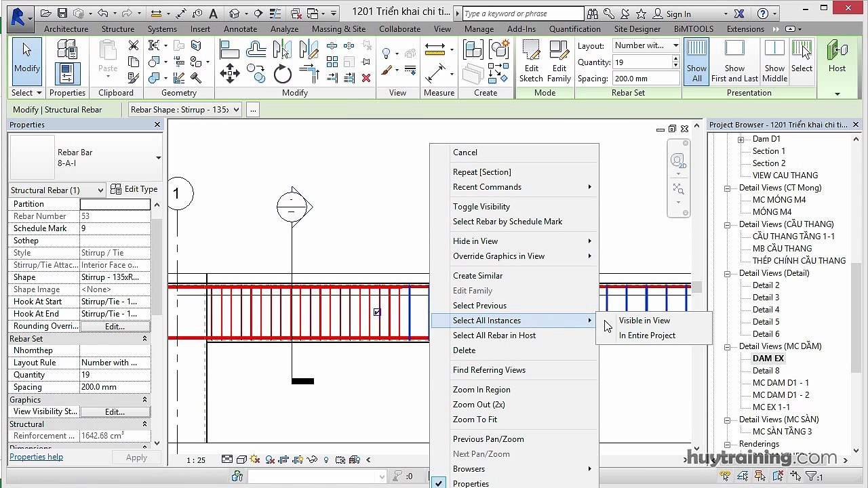868x488 pixels.
Task: Click the Open folder icon in quick access toolbar
Action: [46, 13]
